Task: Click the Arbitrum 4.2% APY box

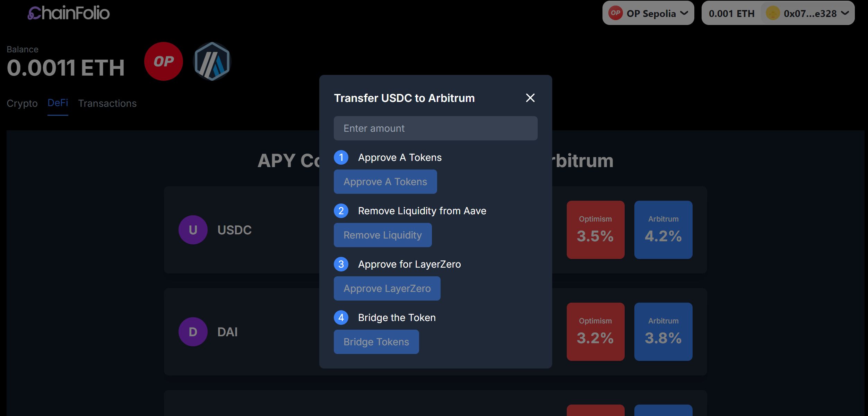Action: click(x=663, y=229)
